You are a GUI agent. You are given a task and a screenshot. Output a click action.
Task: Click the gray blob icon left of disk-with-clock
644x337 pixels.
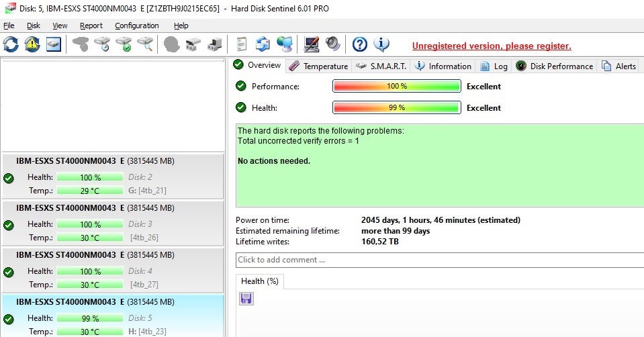[x=81, y=44]
